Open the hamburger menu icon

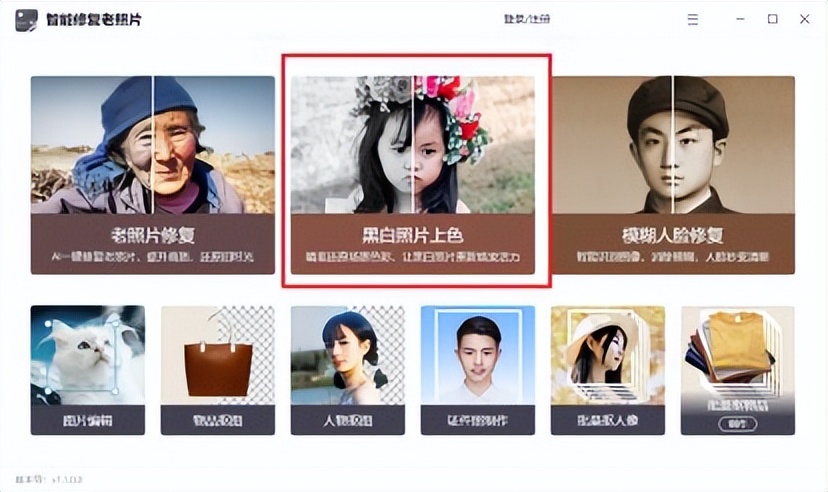pos(693,20)
